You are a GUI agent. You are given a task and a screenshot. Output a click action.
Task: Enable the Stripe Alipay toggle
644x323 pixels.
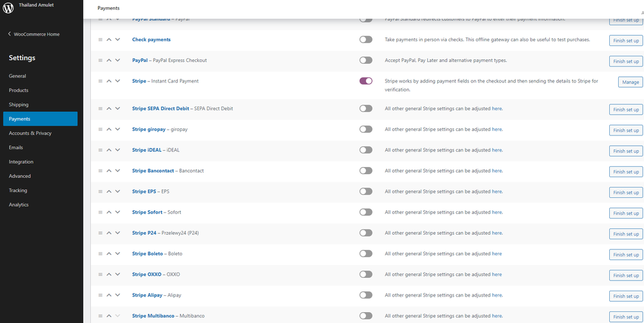pos(366,295)
